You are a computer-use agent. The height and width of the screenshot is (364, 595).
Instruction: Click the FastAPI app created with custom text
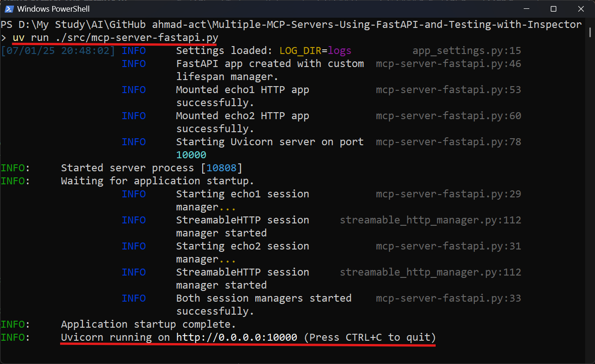pos(270,63)
